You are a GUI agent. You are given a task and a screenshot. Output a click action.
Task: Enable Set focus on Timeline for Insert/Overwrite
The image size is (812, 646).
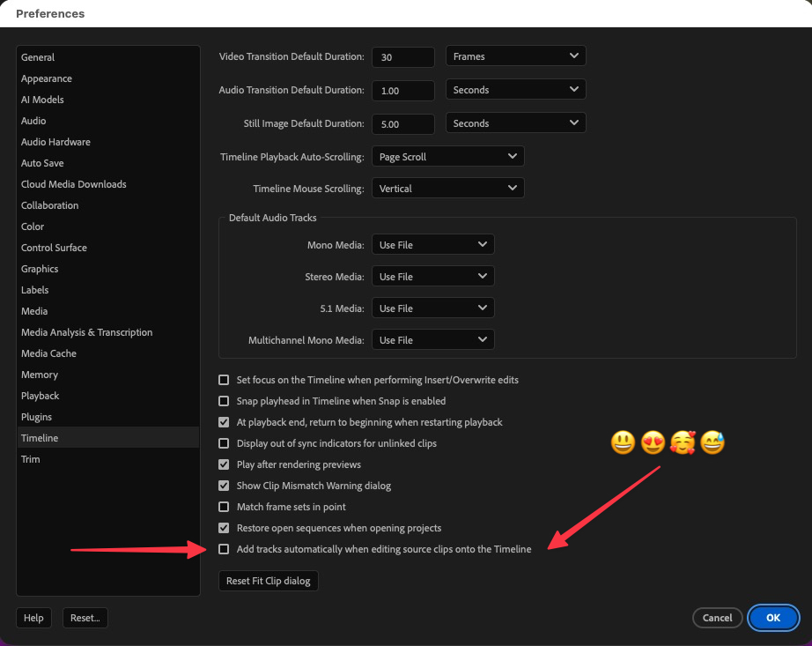pos(224,380)
